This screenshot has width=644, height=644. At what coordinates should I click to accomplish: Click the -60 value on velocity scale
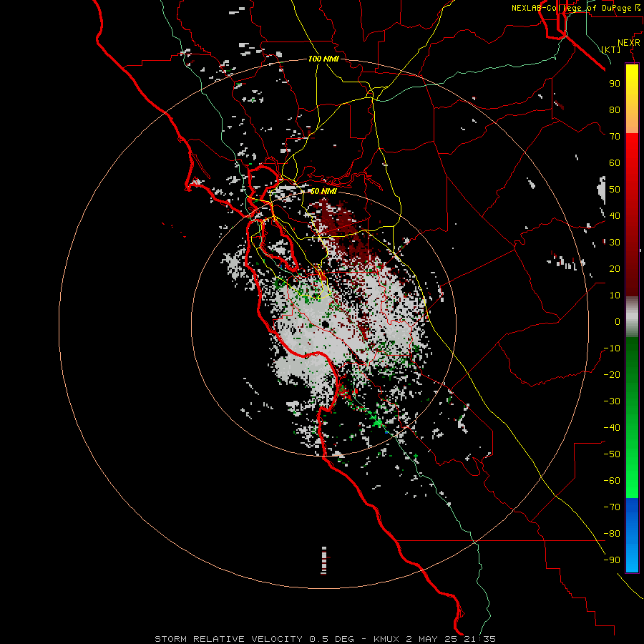(x=612, y=481)
